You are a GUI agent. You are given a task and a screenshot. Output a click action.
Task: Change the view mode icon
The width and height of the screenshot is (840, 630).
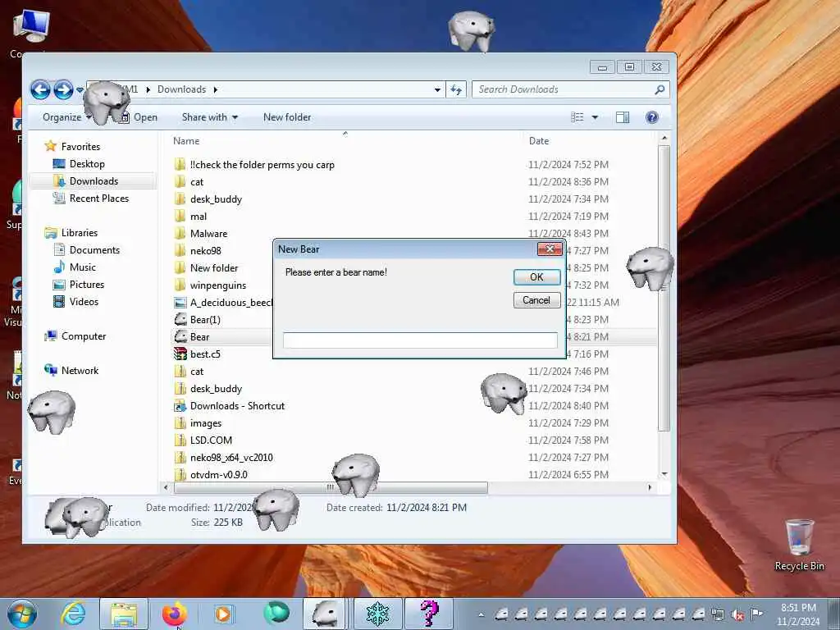click(x=577, y=117)
